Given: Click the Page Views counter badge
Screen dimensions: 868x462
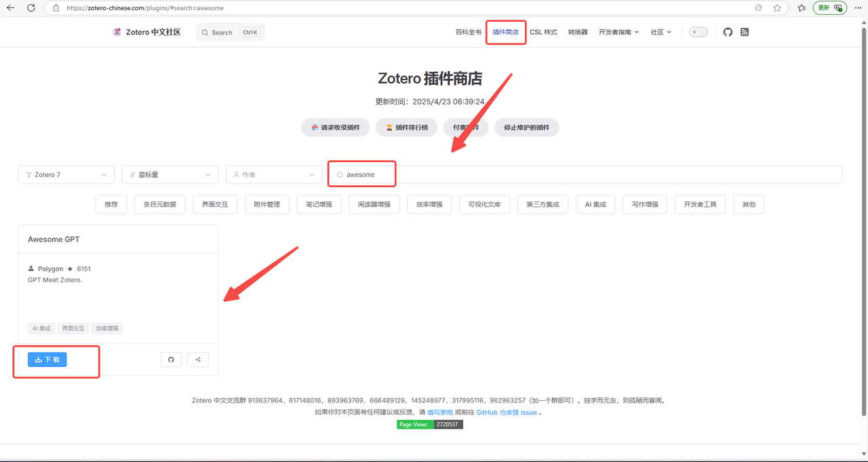Looking at the screenshot, I should click(430, 425).
